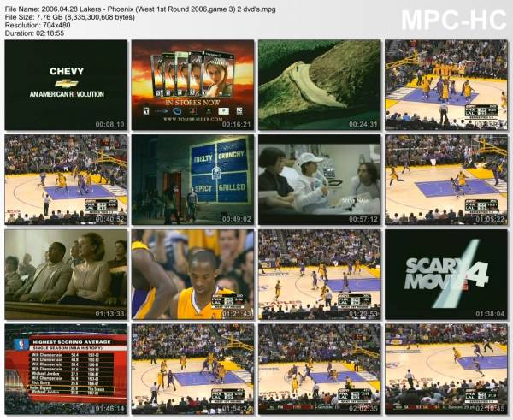Viewport: 513px width, 420px height.
Task: Click the CHEVY title text
Action: (x=67, y=71)
